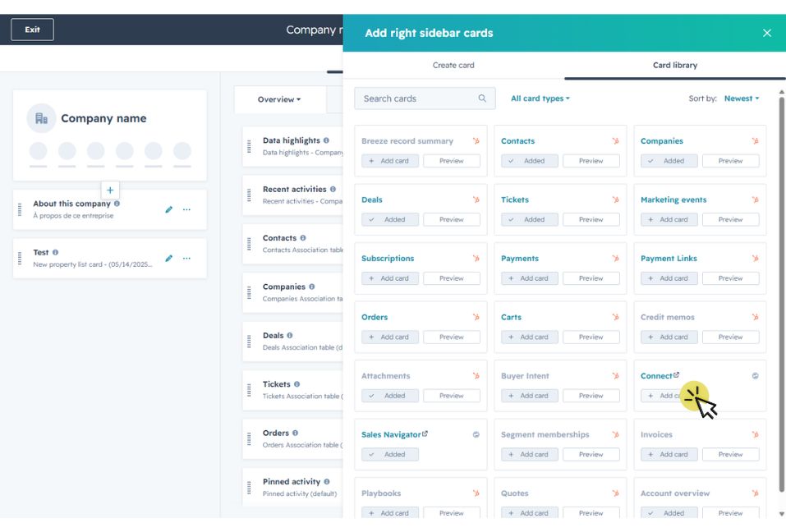Image resolution: width=786 pixels, height=532 pixels.
Task: Click the Exit button
Action: pyautogui.click(x=32, y=30)
